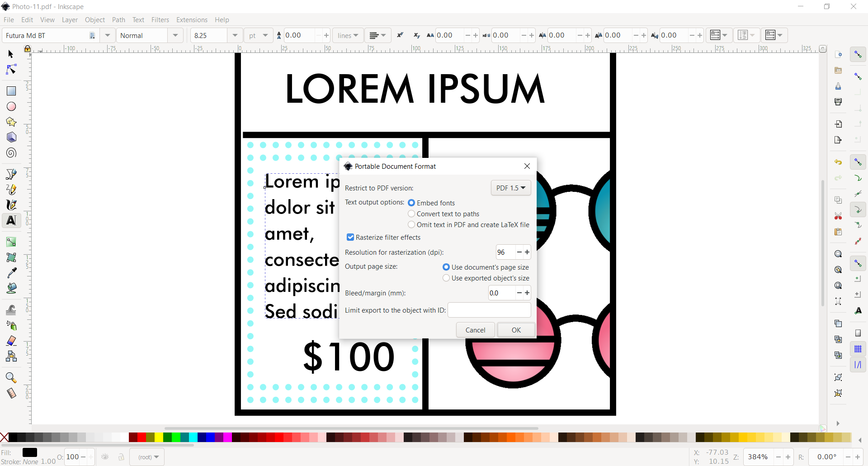Uncheck Rasterize filter effects

click(x=350, y=238)
